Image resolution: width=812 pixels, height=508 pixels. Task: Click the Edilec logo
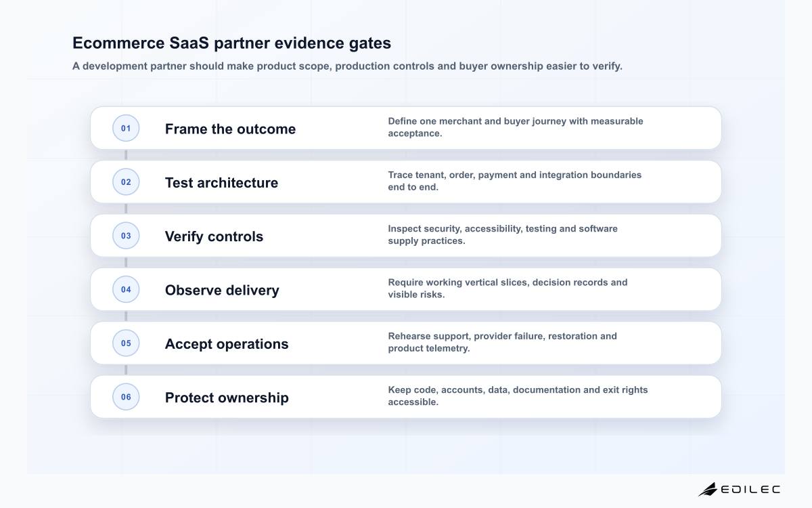(739, 489)
